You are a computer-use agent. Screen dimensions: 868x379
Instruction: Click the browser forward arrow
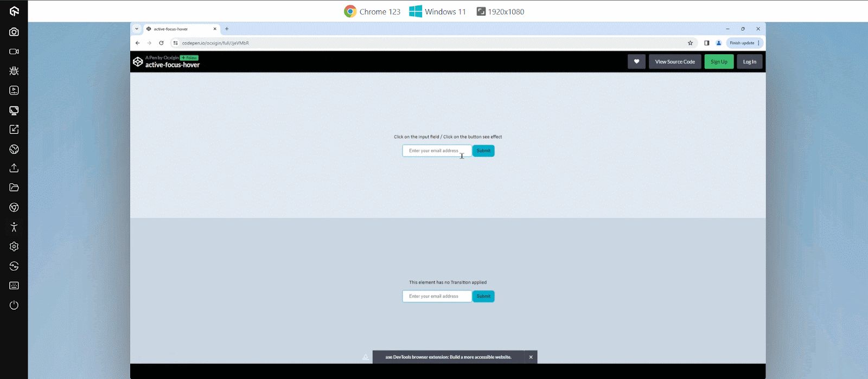(149, 43)
